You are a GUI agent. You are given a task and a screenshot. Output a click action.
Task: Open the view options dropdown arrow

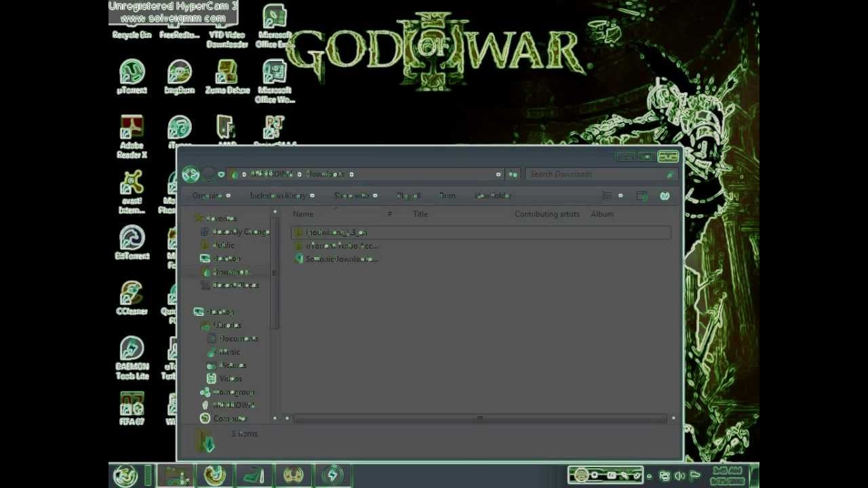click(x=620, y=196)
